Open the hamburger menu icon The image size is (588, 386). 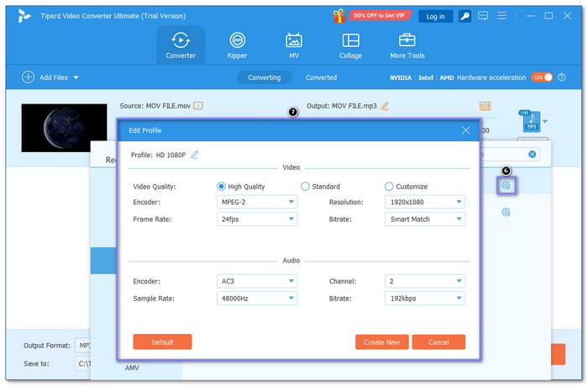(501, 16)
